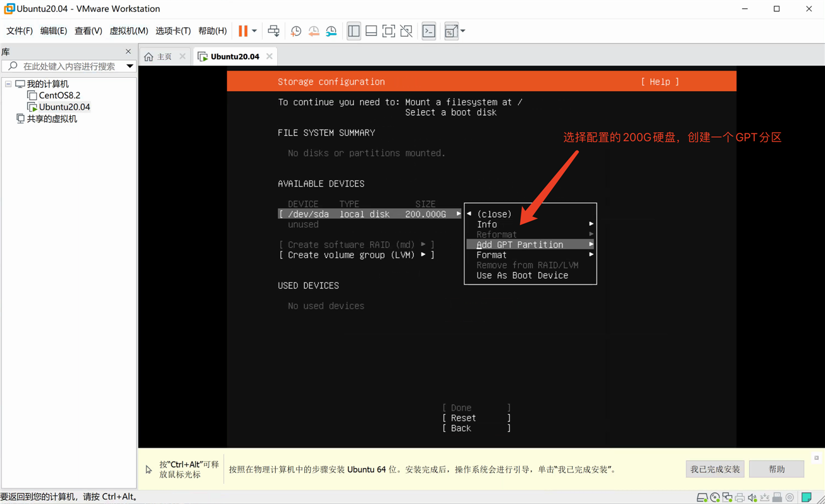Open the 帮助(H) menu
This screenshot has width=825, height=504.
click(x=213, y=31)
